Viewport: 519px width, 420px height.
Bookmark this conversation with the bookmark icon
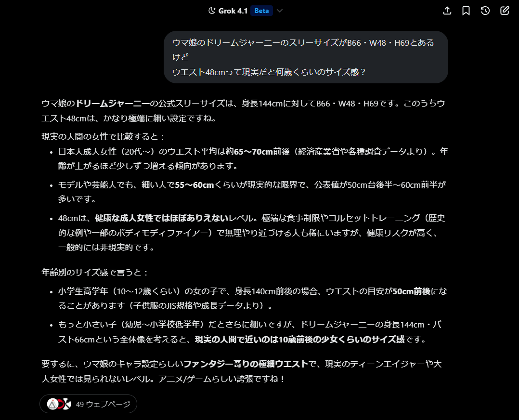click(x=466, y=11)
